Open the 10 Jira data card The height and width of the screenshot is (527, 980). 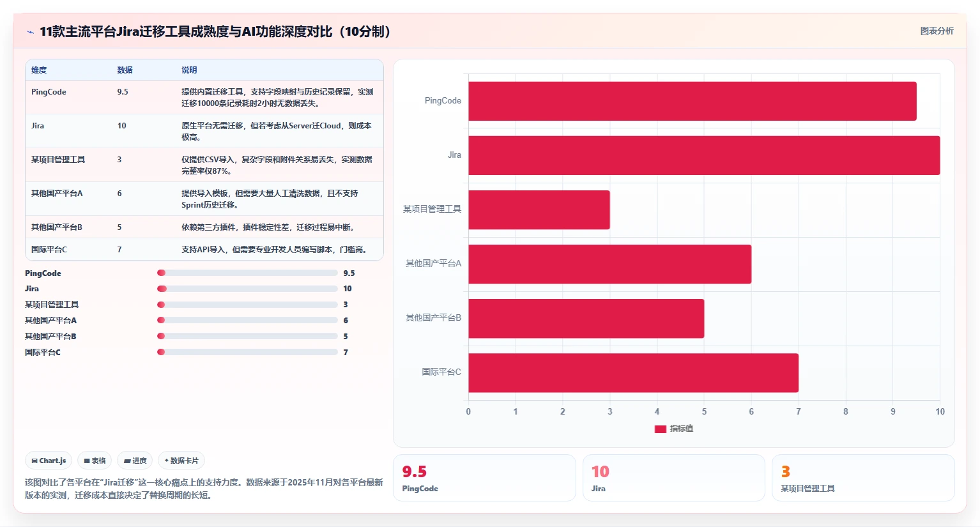pyautogui.click(x=674, y=478)
